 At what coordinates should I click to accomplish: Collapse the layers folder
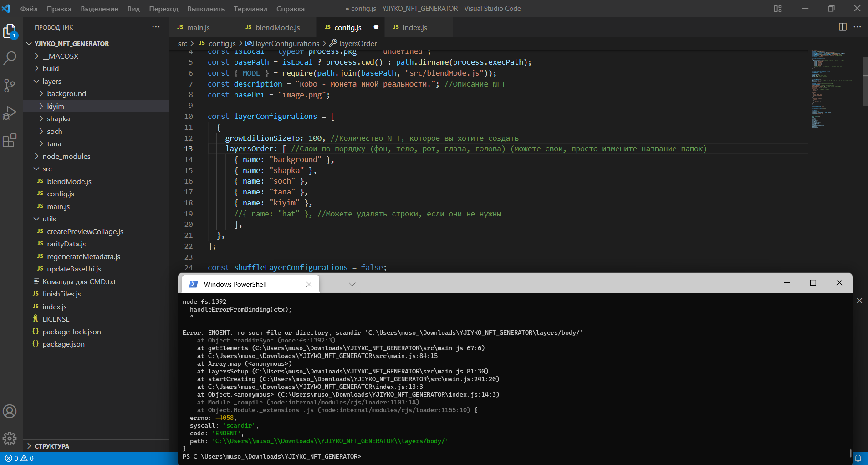click(x=96, y=81)
